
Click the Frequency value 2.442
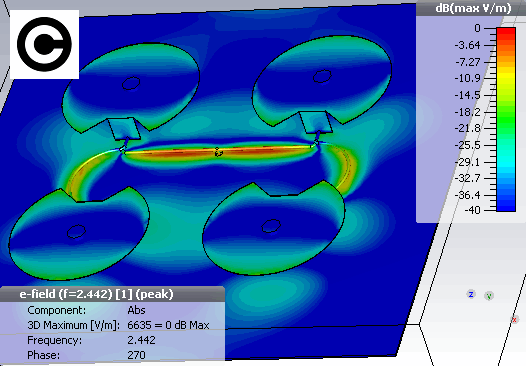pyautogui.click(x=141, y=340)
